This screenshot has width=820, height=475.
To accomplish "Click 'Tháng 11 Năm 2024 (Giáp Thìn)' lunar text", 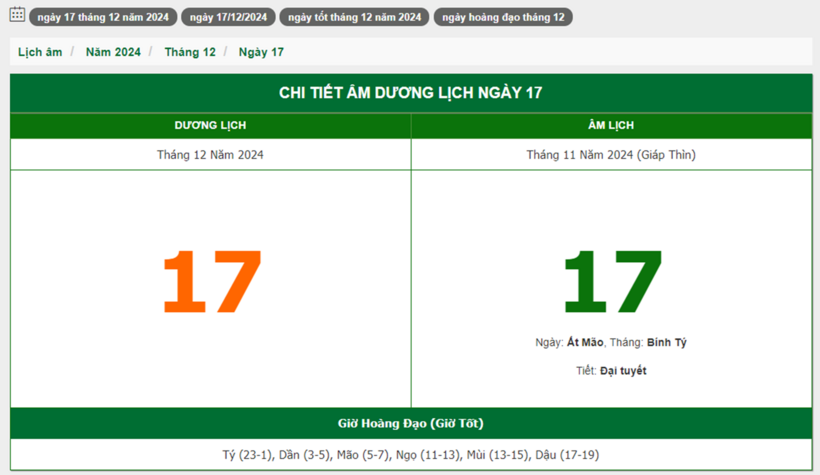I will (611, 155).
